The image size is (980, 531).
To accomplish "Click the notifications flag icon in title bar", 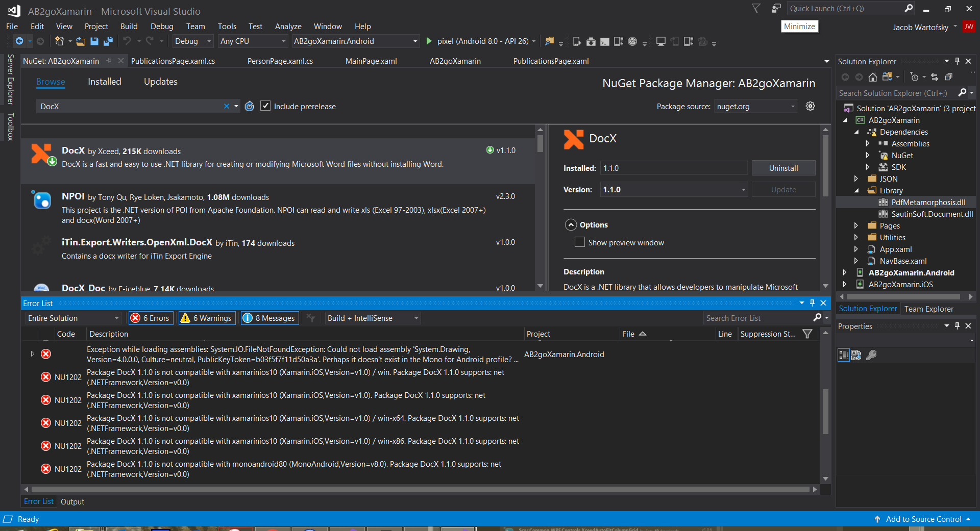I will click(x=756, y=8).
